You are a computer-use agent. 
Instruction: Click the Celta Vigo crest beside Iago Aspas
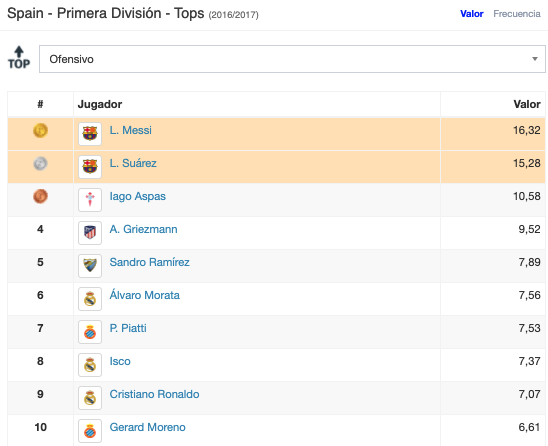pyautogui.click(x=90, y=200)
